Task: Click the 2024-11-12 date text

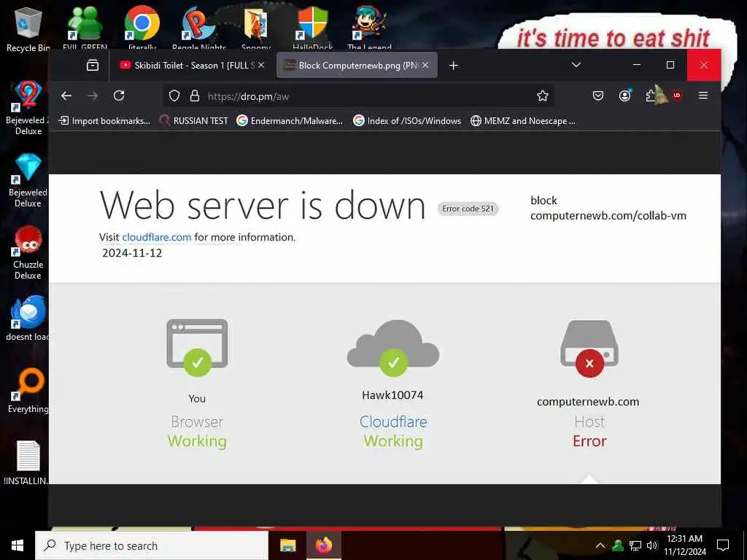Action: tap(132, 253)
